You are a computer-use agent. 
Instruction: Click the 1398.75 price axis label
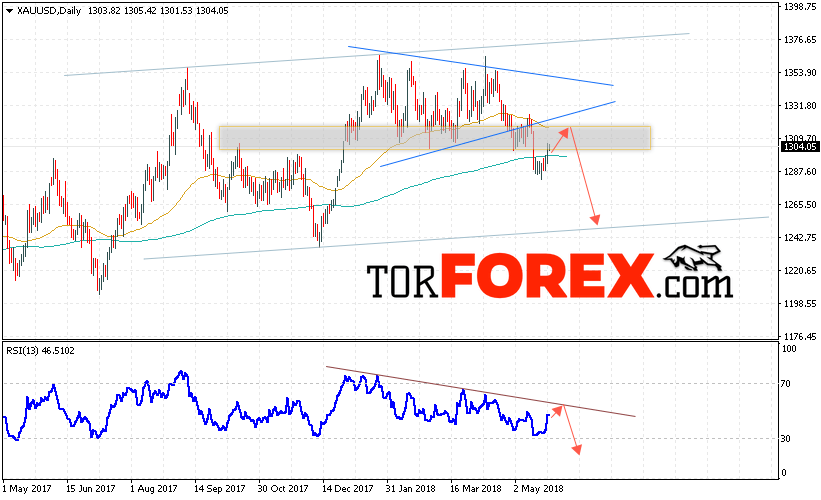(x=800, y=7)
